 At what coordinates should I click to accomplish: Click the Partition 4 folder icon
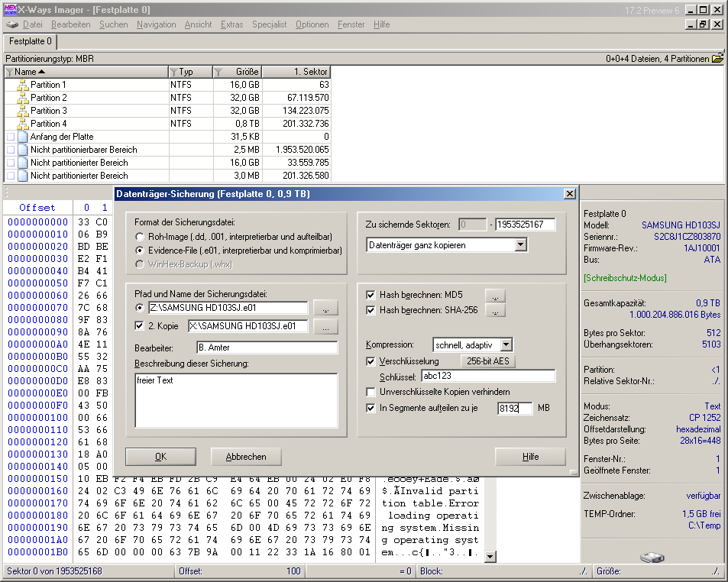tap(22, 124)
